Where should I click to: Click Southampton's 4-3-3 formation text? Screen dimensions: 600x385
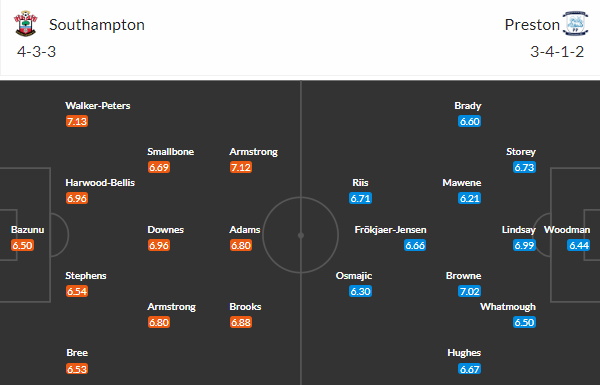36,52
